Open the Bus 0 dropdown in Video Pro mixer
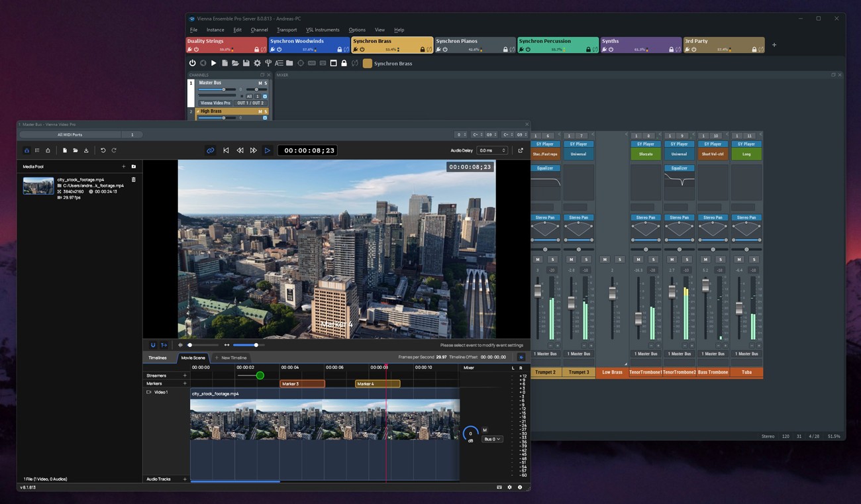 (492, 439)
